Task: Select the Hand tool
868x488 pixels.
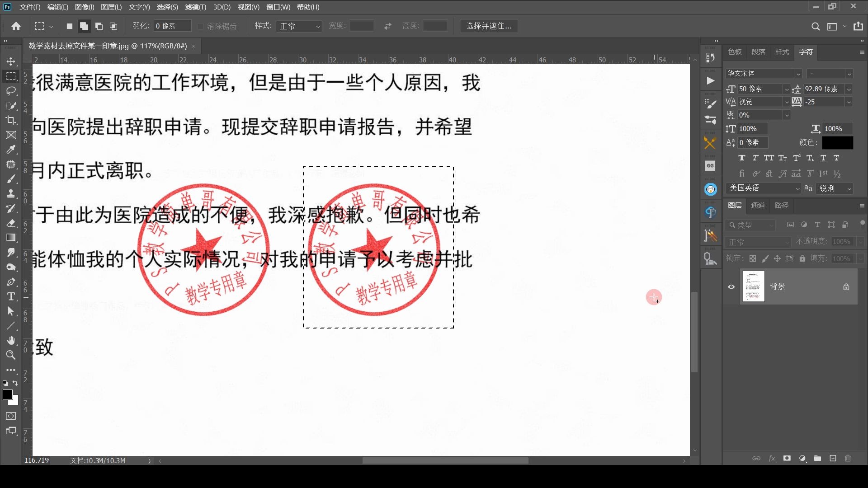Action: tap(11, 340)
